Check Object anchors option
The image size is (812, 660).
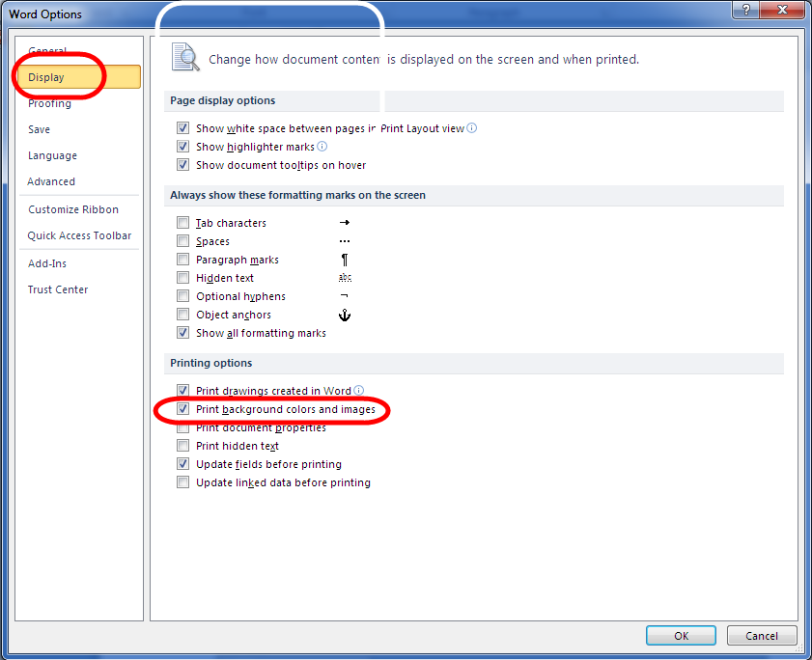click(182, 315)
